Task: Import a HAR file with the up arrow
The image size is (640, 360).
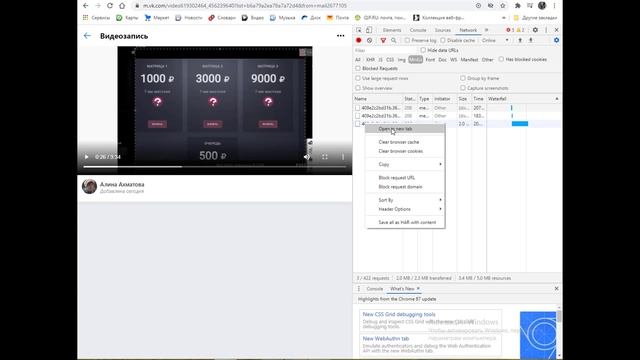Action: [520, 40]
